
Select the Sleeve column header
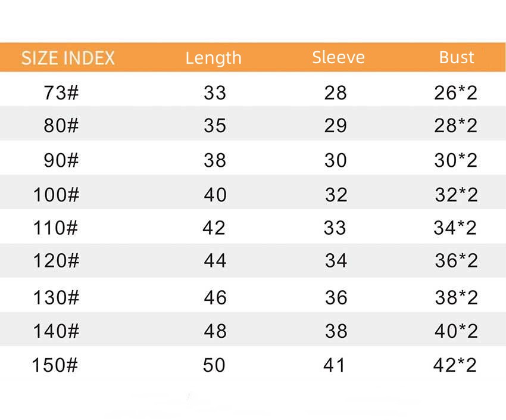coord(338,58)
